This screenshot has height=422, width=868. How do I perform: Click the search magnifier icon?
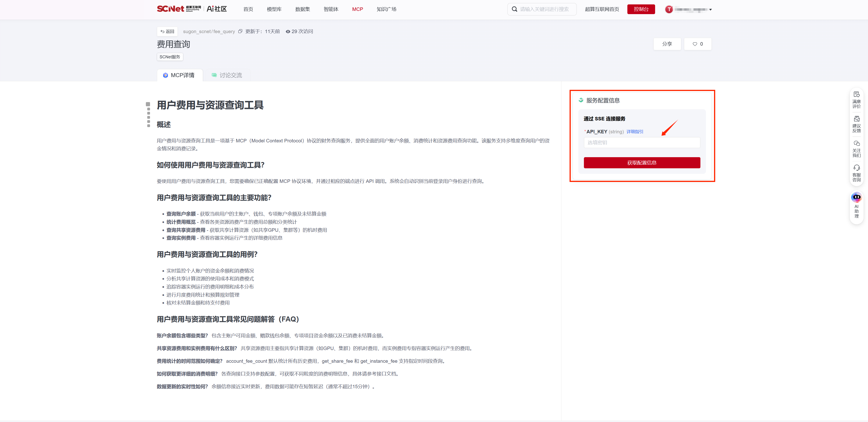(x=515, y=9)
